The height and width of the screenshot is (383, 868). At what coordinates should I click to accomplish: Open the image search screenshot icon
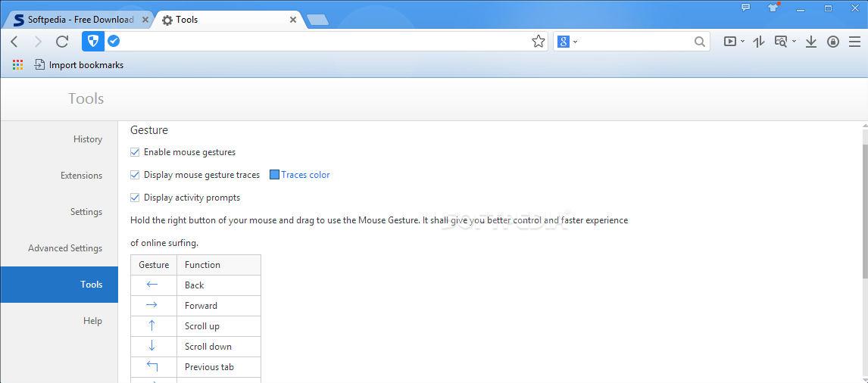781,42
